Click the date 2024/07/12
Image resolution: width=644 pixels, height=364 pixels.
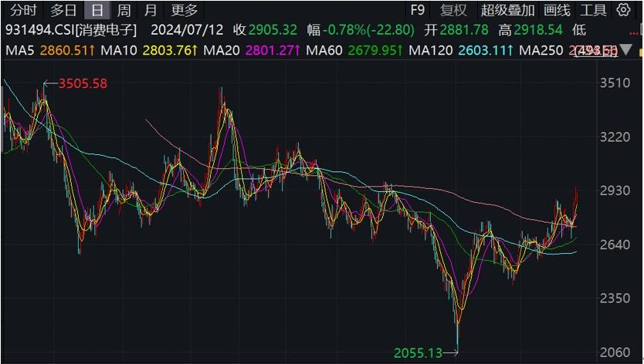point(187,30)
